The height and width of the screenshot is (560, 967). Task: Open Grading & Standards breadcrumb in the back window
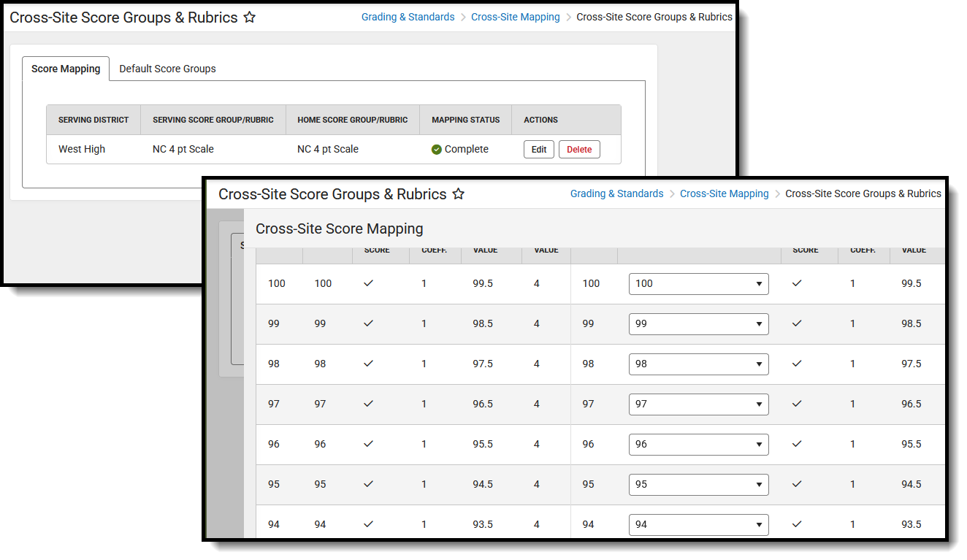pos(408,17)
